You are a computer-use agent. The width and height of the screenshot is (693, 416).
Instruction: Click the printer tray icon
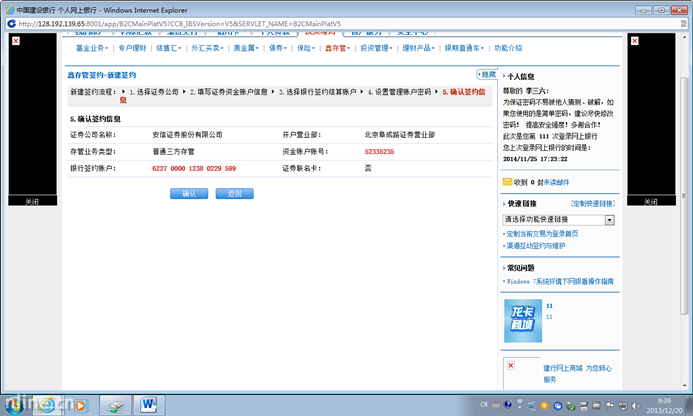(583, 405)
